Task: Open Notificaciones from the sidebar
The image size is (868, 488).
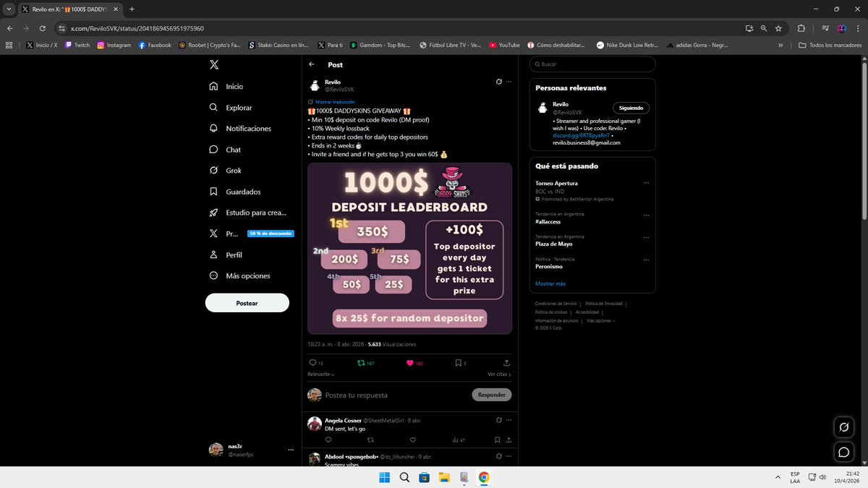Action: click(x=247, y=129)
